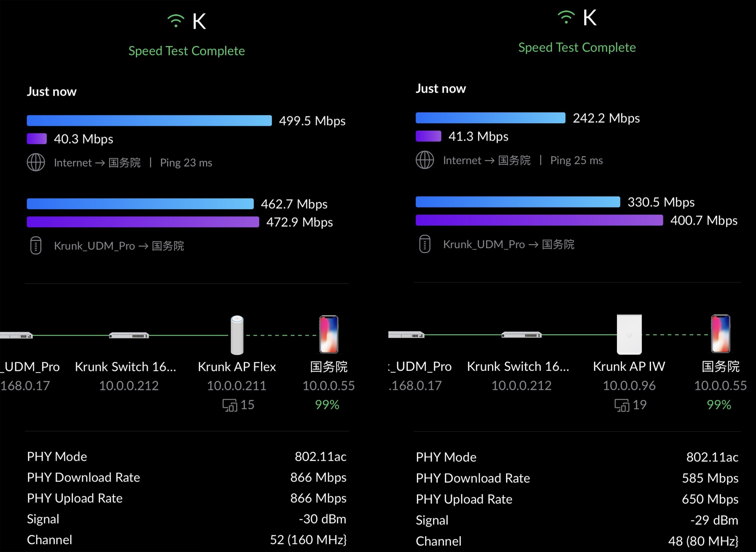756x552 pixels.
Task: Click the client count icon showing 15
Action: [229, 405]
